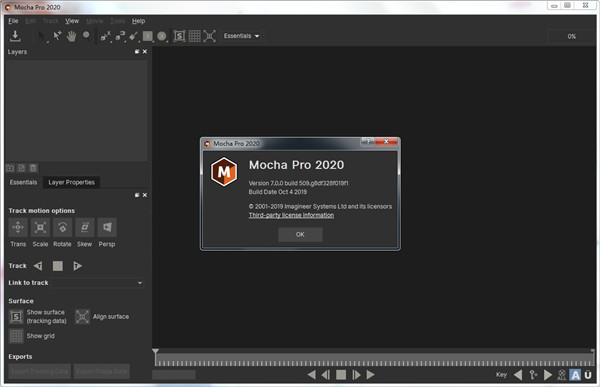Click the group layers folder icon
The height and width of the screenshot is (387, 600).
pos(10,168)
